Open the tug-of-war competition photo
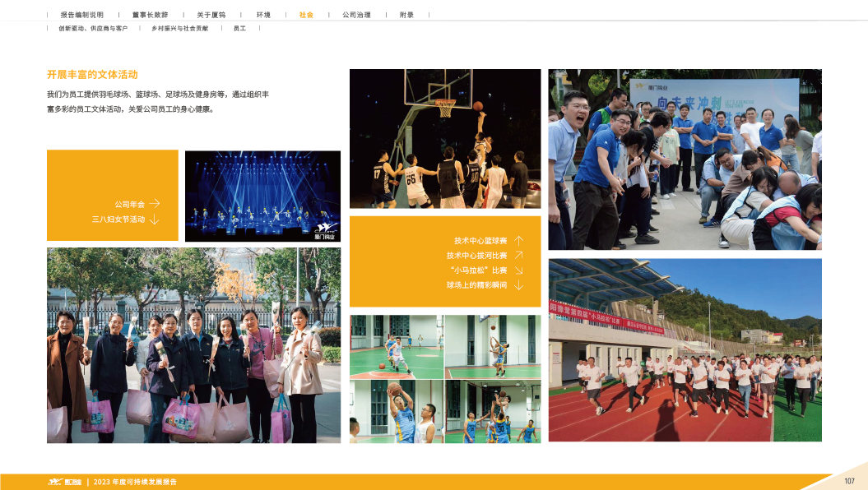Viewport: 868px width, 490px height. [x=685, y=159]
